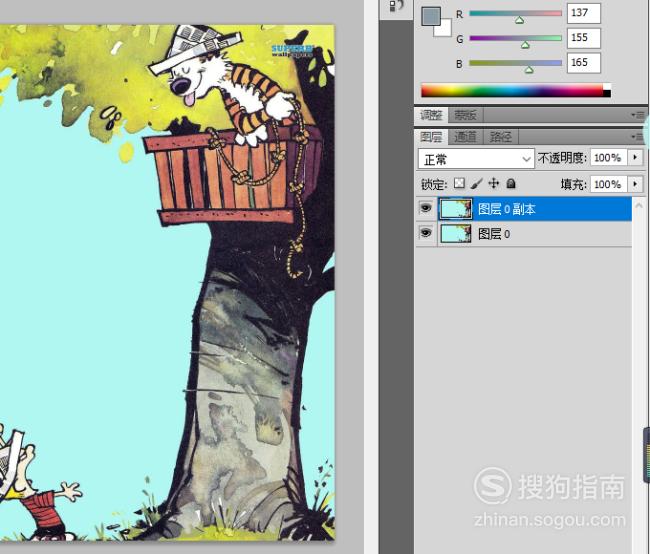Click the 图层 0 layer thumbnail

(456, 233)
